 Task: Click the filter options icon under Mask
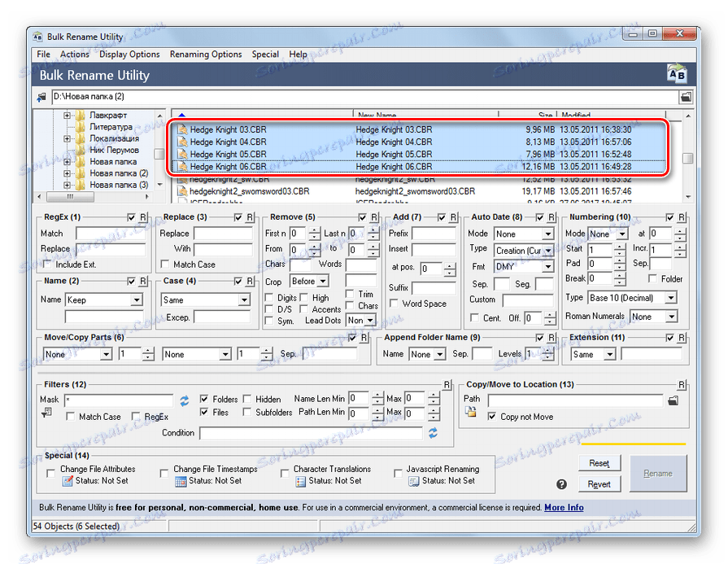pos(46,412)
